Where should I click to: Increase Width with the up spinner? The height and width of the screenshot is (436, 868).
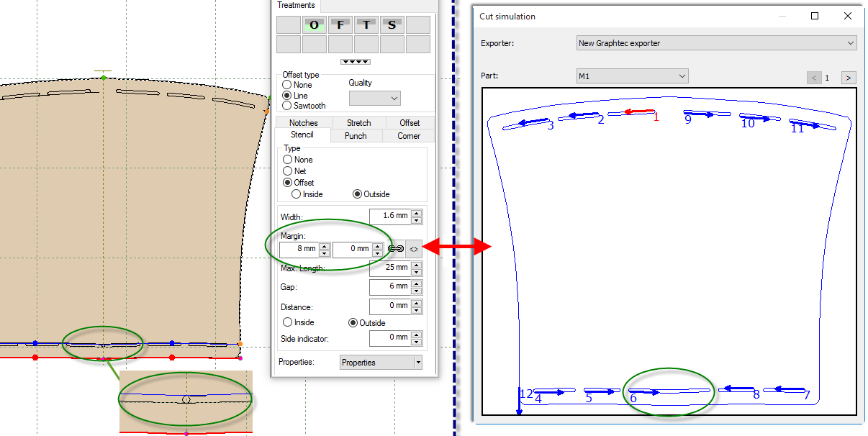(x=417, y=212)
